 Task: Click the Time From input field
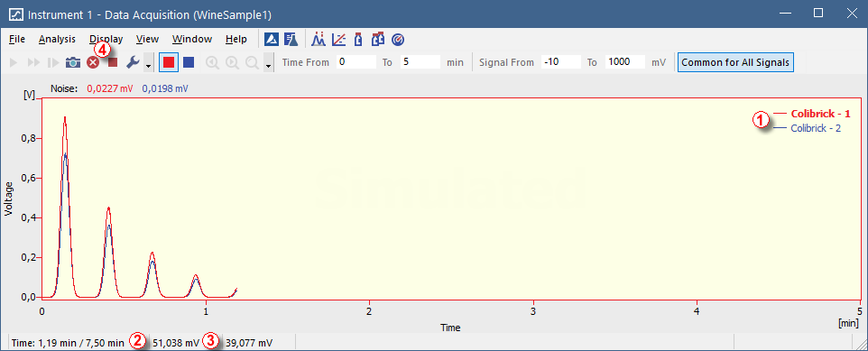point(356,62)
